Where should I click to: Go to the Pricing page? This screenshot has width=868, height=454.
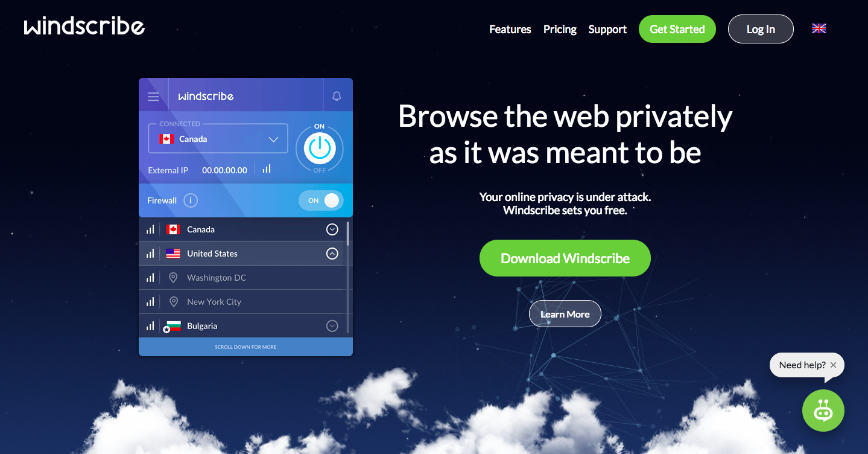[x=560, y=29]
